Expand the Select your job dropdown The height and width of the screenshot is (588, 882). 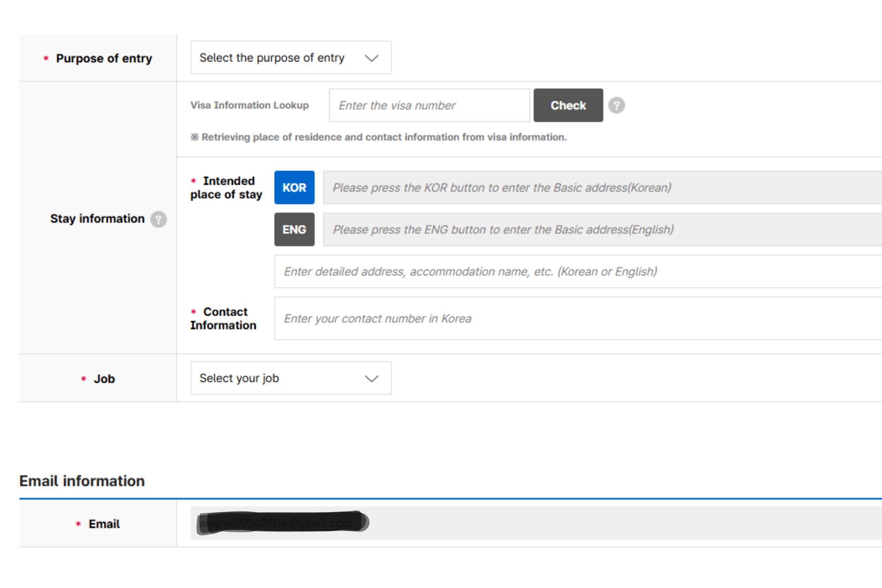pyautogui.click(x=291, y=378)
